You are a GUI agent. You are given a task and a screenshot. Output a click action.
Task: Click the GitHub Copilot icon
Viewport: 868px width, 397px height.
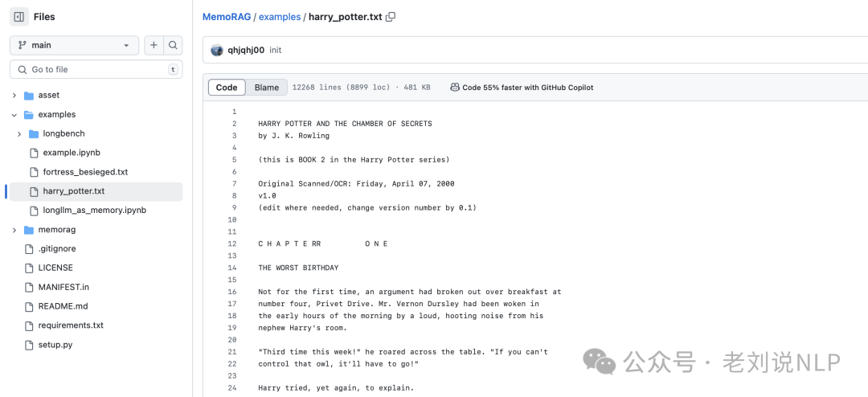454,88
